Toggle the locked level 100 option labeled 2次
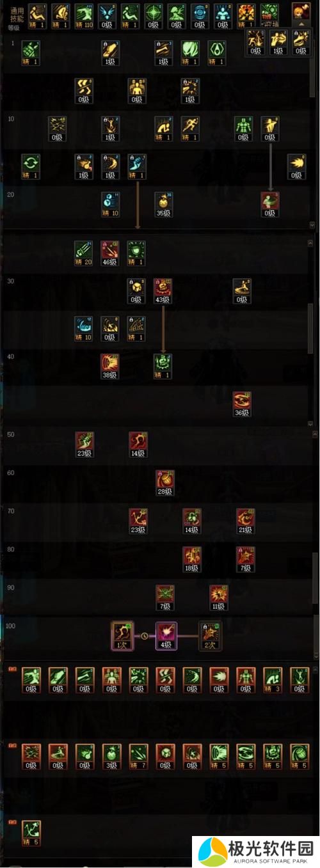The image size is (320, 868). tap(210, 635)
